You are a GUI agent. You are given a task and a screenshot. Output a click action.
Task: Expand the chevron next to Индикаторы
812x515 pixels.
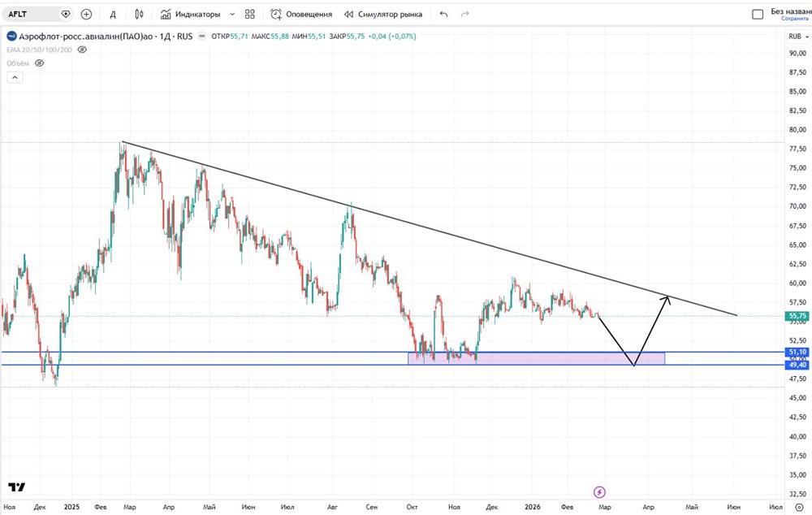coord(232,14)
